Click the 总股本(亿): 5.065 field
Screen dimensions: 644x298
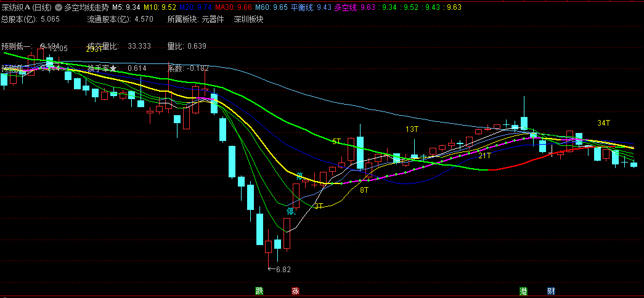click(x=30, y=19)
